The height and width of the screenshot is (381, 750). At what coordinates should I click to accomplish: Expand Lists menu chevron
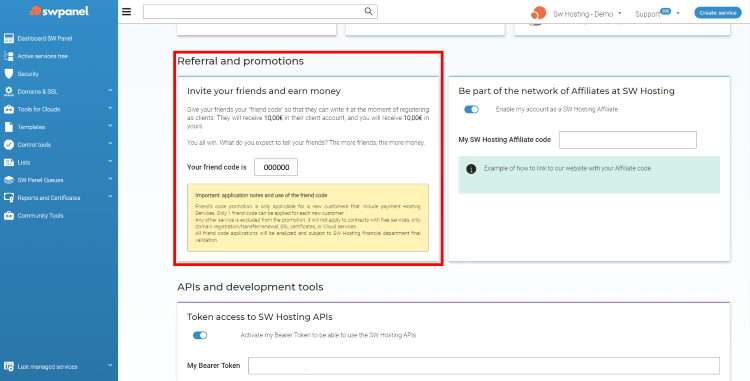(x=110, y=162)
